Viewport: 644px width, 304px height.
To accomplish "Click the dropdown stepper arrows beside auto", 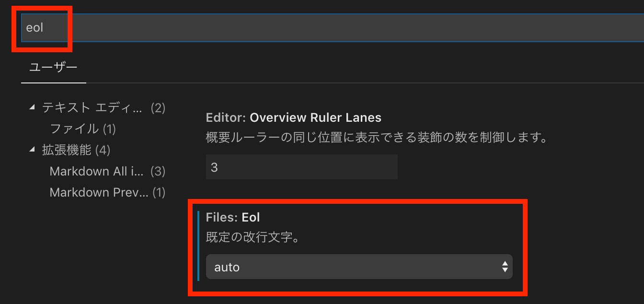I will pos(505,267).
